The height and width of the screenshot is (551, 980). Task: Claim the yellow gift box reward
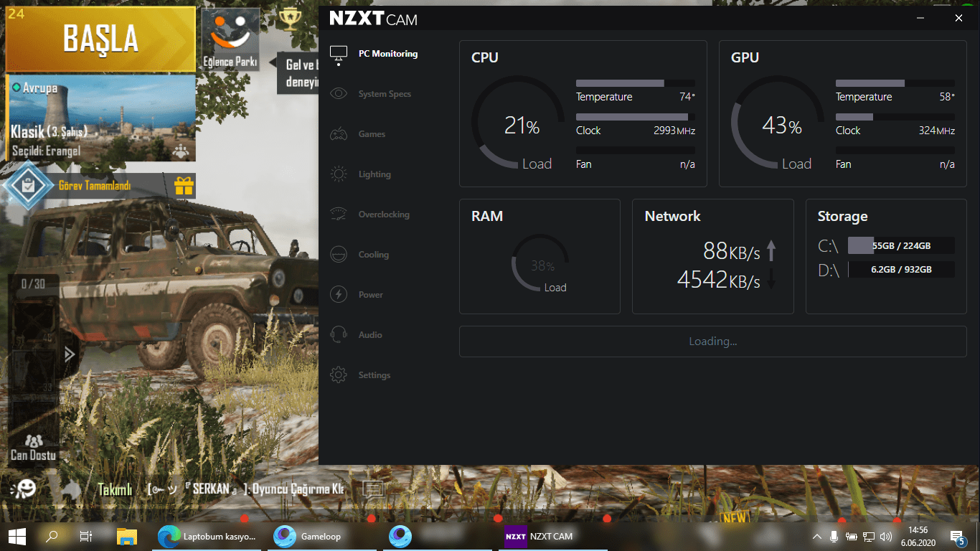click(x=184, y=187)
